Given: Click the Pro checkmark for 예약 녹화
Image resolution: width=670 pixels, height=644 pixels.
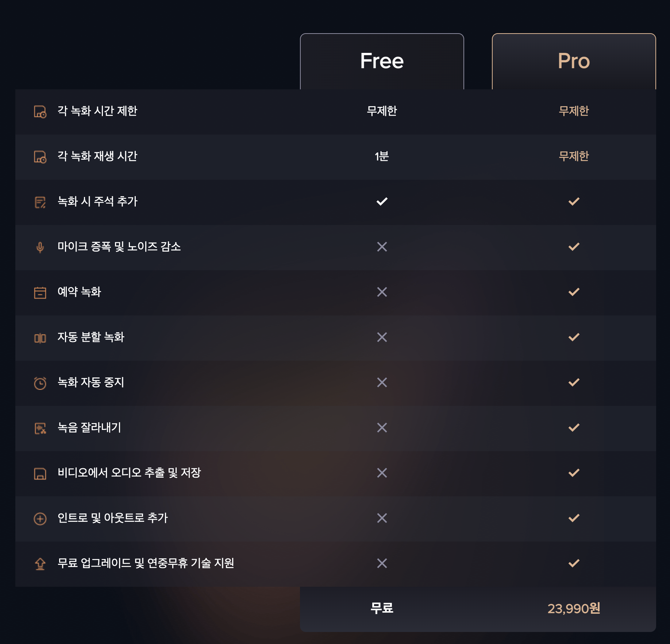Looking at the screenshot, I should tap(574, 292).
